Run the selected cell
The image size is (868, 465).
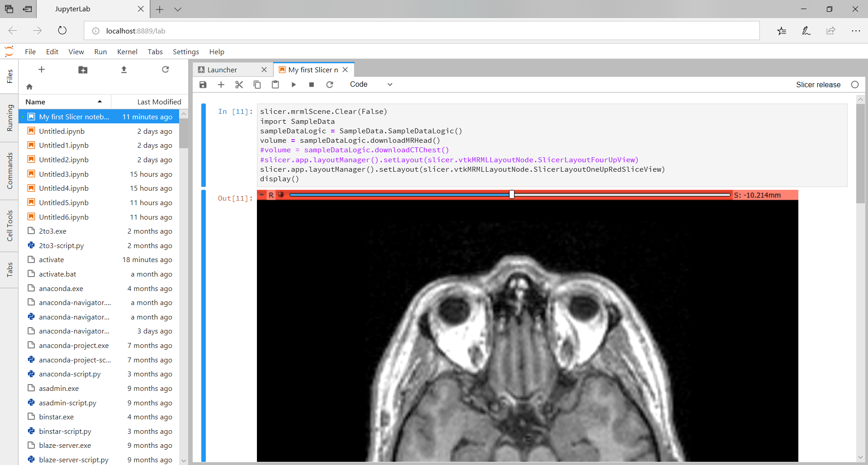click(x=294, y=85)
